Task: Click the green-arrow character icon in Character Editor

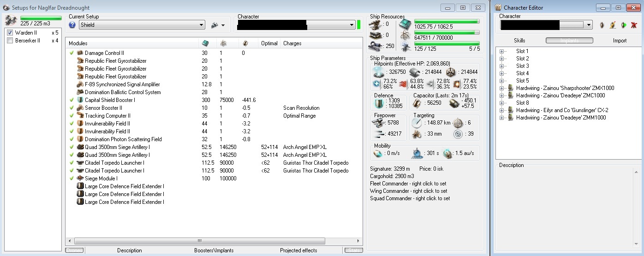Action: pos(624,25)
